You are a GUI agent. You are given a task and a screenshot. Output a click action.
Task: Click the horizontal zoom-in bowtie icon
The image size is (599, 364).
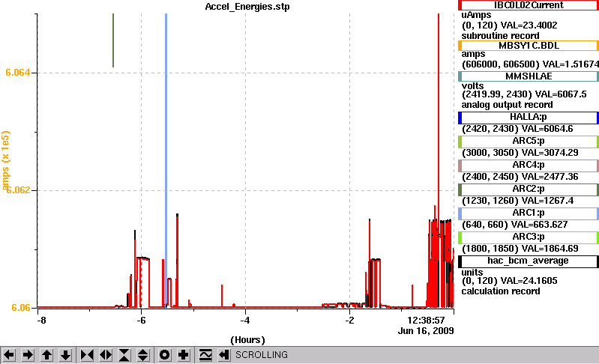click(x=87, y=355)
